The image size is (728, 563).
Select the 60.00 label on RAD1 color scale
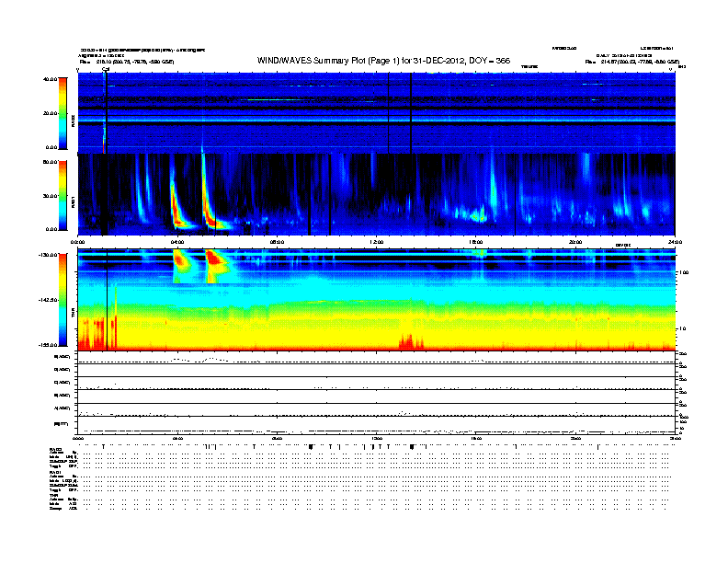click(50, 162)
